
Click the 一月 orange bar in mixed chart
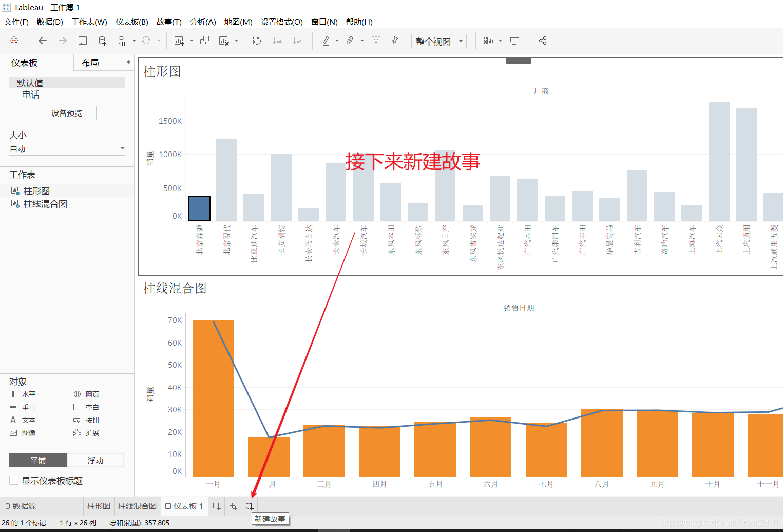pos(213,398)
